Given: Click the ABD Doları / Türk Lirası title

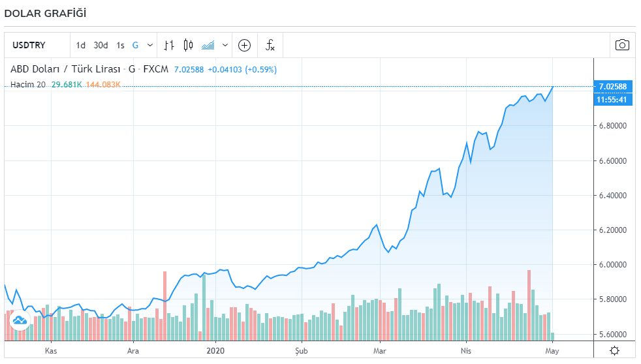Looking at the screenshot, I should 65,69.
